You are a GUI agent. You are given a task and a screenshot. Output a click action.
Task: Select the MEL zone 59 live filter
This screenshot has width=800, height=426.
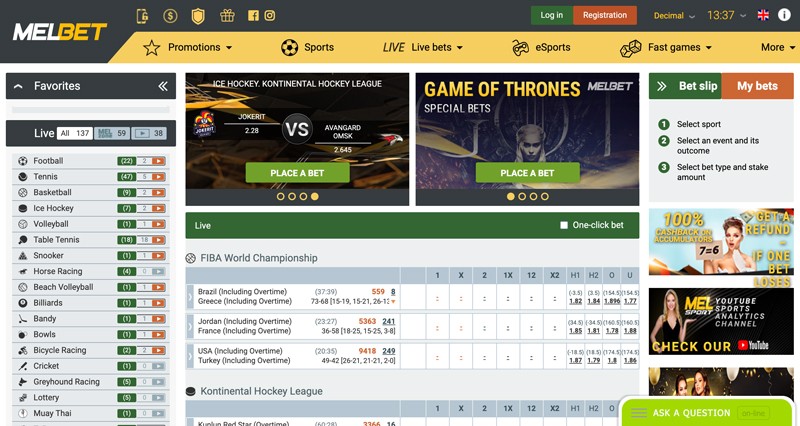(112, 133)
